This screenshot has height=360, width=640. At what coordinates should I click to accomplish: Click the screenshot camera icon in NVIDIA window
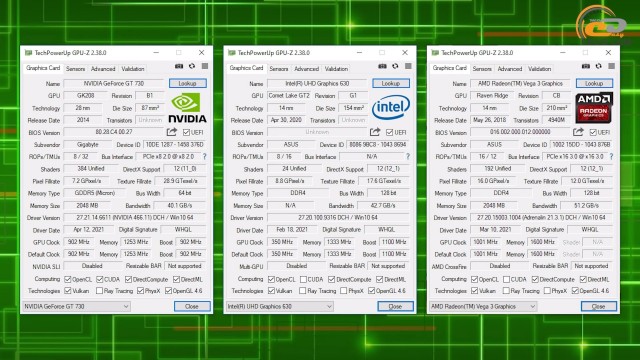(x=179, y=66)
